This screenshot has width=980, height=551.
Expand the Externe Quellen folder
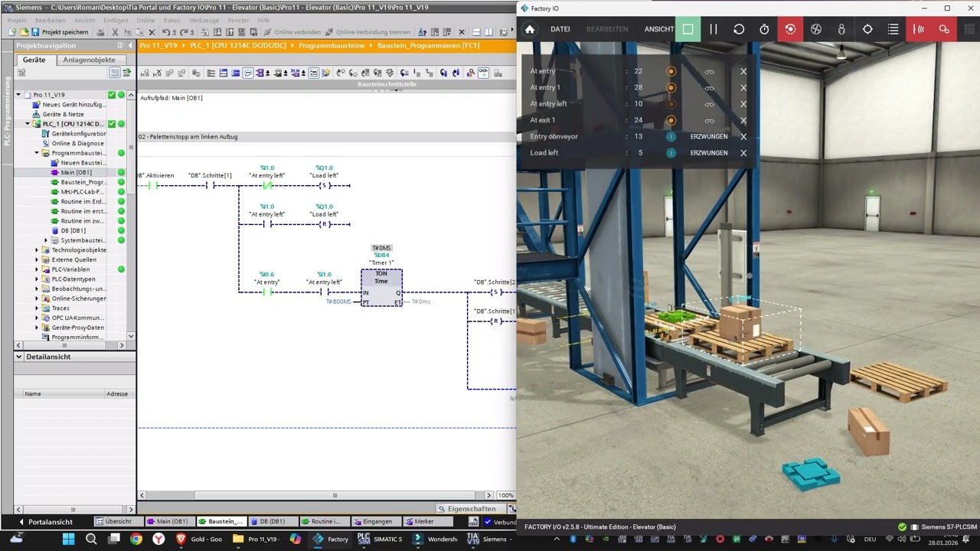click(36, 259)
